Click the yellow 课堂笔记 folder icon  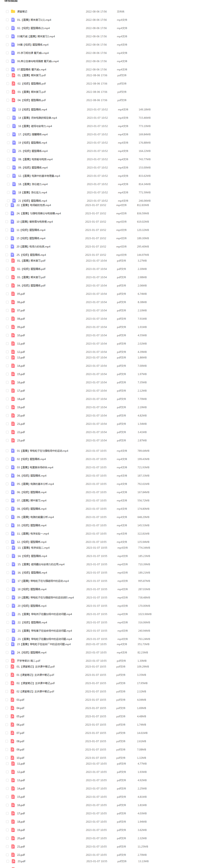(x=13, y=11)
